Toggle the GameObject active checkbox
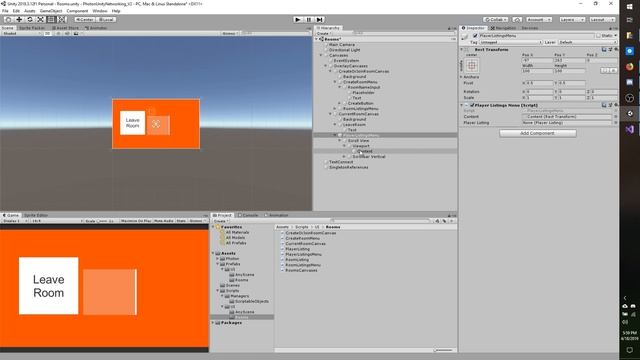This screenshot has height=360, width=640. tap(475, 36)
